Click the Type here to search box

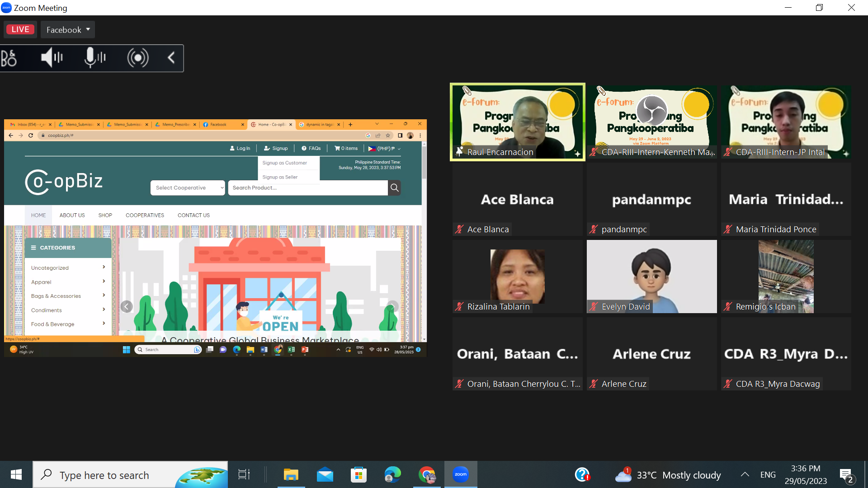[x=130, y=475]
